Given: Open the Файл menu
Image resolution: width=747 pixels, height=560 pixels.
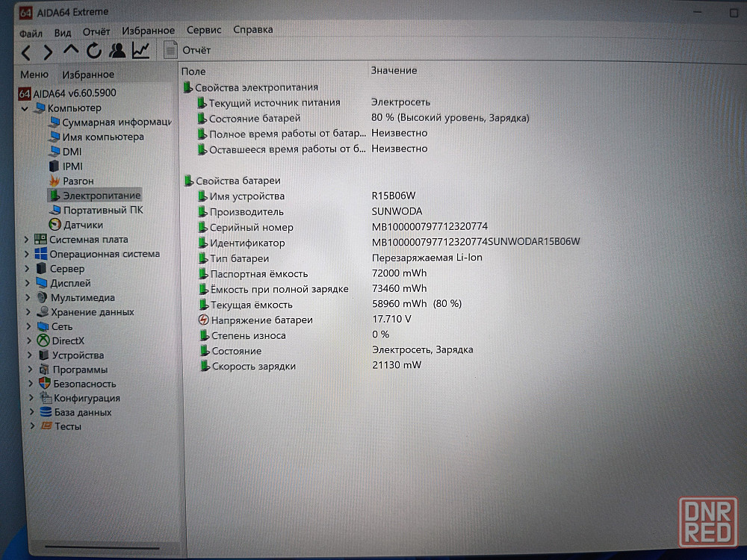Looking at the screenshot, I should pos(31,34).
